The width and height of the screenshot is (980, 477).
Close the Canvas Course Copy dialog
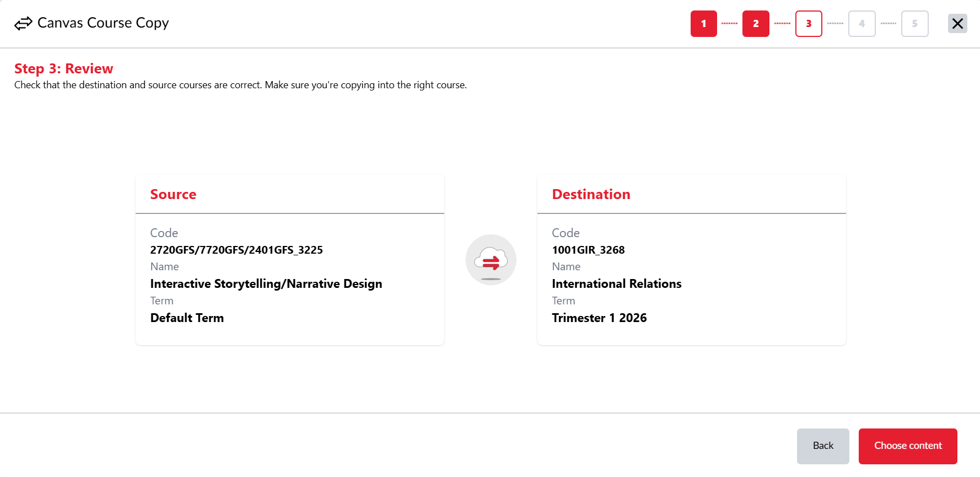[x=957, y=24]
